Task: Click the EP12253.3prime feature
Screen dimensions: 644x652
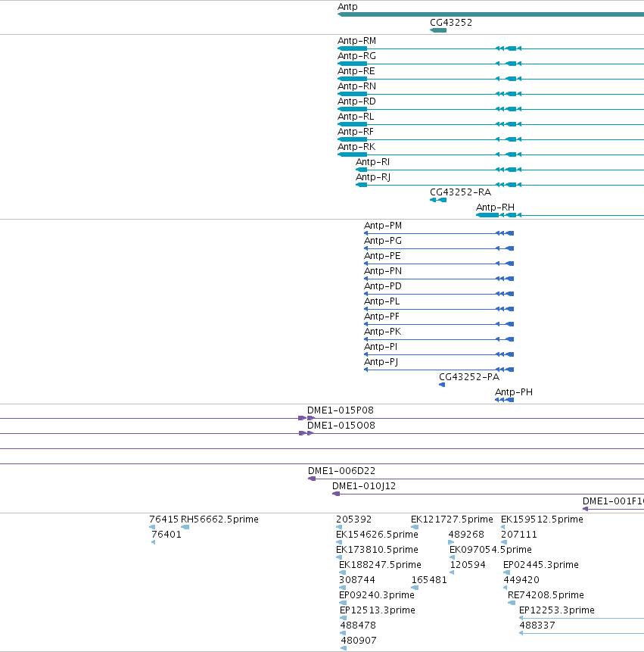Action: (x=581, y=618)
